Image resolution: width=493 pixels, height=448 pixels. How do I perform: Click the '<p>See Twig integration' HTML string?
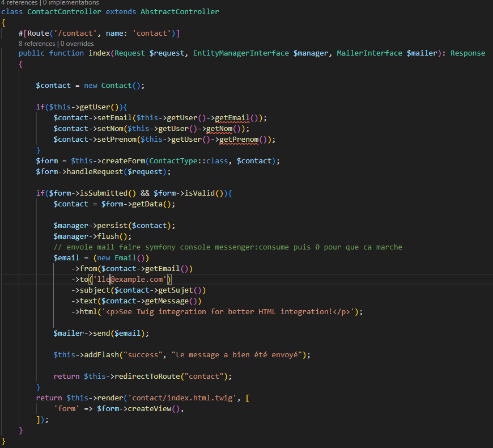coord(228,312)
